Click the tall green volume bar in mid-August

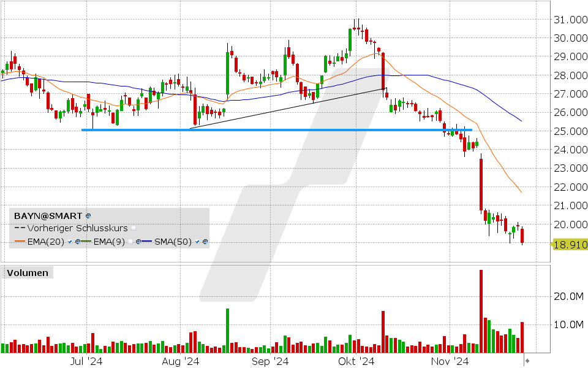228,331
